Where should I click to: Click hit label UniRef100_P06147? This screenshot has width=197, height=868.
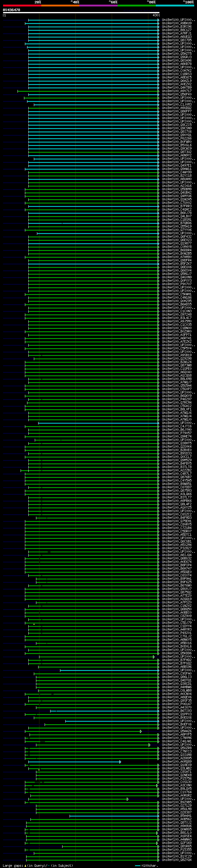coord(177,704)
